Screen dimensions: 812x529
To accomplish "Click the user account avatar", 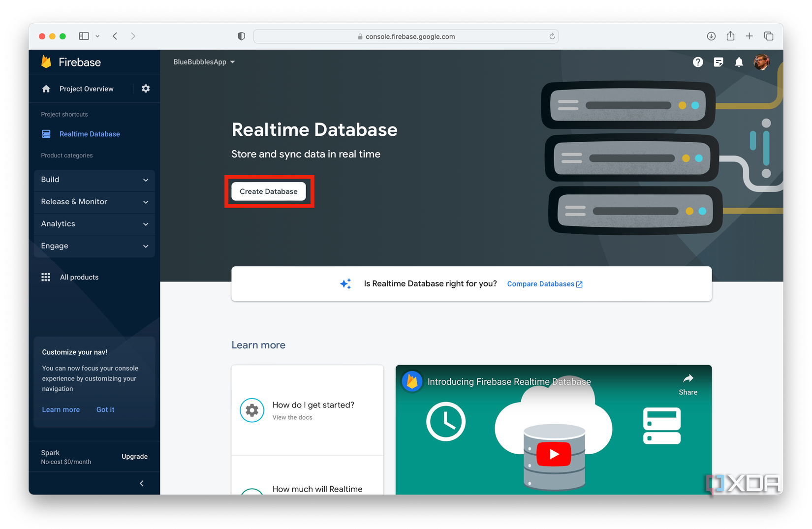I will click(x=761, y=62).
